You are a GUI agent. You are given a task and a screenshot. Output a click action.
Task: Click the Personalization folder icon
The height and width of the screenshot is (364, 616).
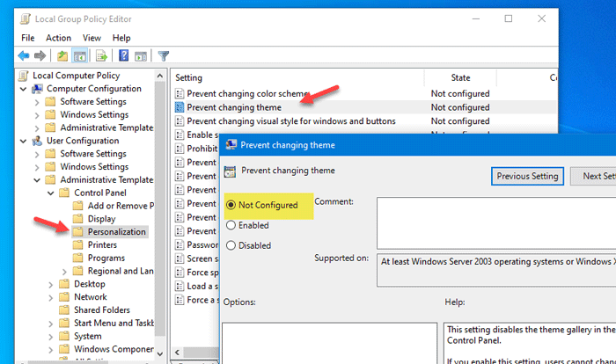tap(77, 231)
